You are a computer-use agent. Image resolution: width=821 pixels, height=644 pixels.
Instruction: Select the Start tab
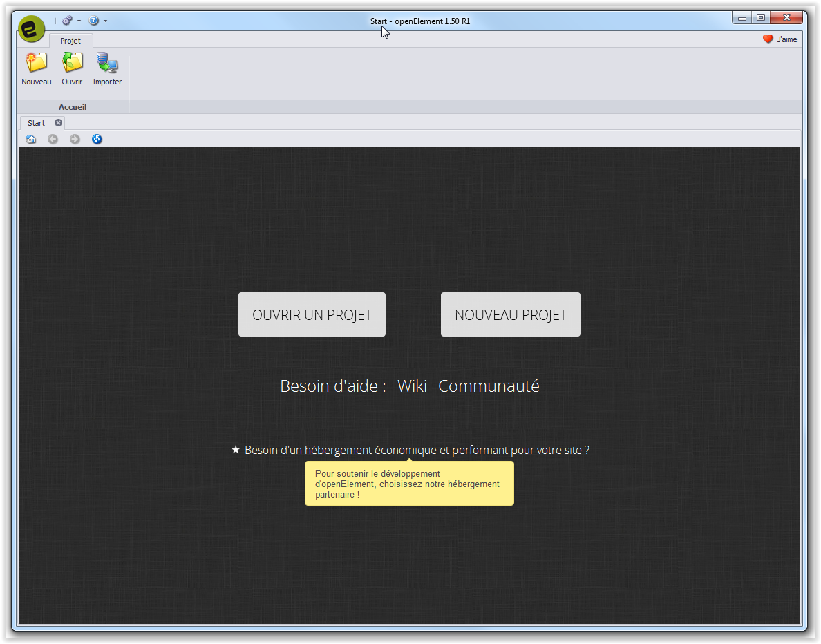click(x=36, y=122)
